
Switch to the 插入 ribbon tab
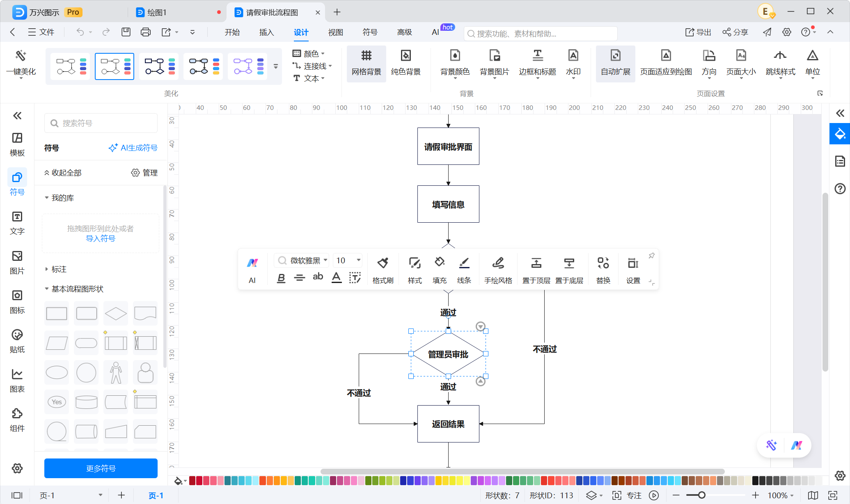266,32
